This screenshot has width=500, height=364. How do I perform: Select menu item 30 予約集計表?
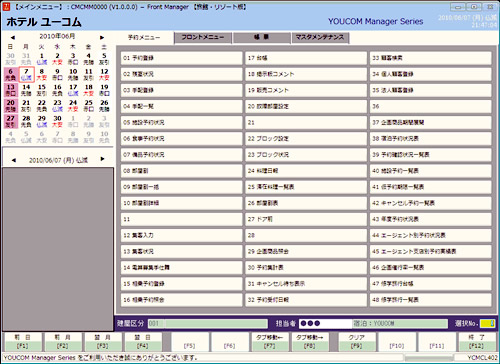pyautogui.click(x=306, y=268)
